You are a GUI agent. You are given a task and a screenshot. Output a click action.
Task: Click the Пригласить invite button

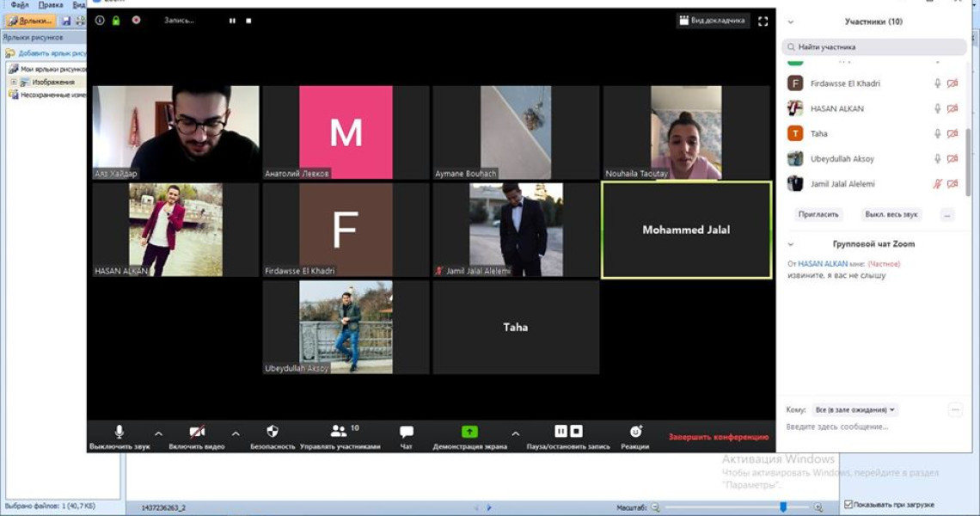(818, 214)
